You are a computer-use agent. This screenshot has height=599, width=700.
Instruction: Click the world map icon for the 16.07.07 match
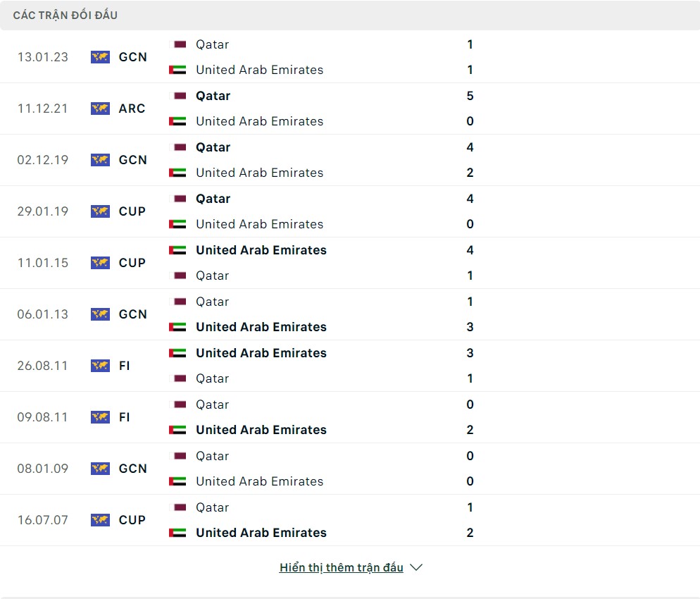[100, 520]
